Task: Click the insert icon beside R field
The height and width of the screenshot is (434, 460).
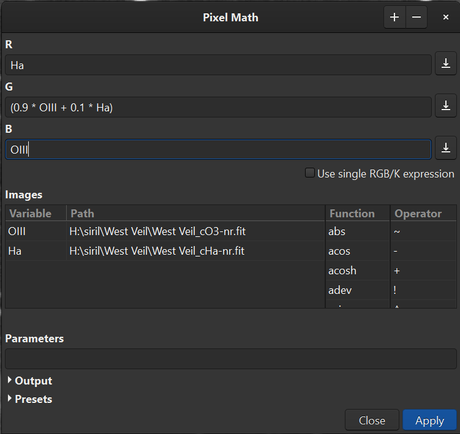Action: click(446, 64)
